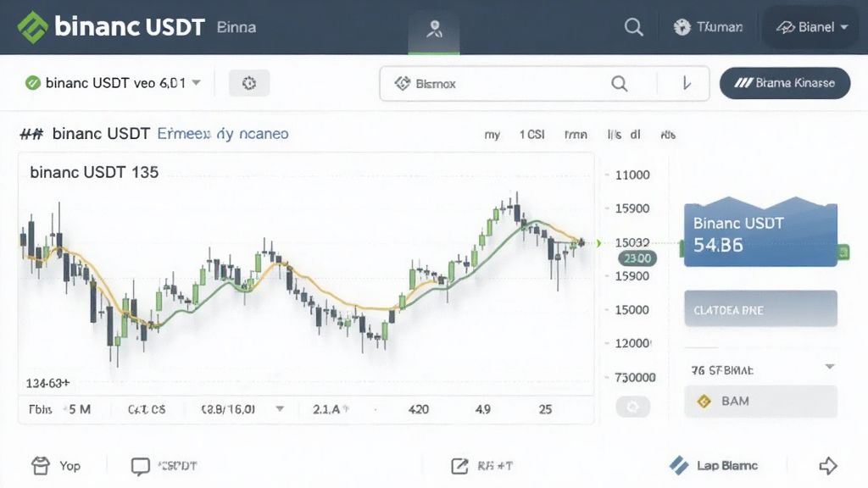Click the Yop shop icon in bottom bar
Screen dimensions: 868x488
pos(41,466)
